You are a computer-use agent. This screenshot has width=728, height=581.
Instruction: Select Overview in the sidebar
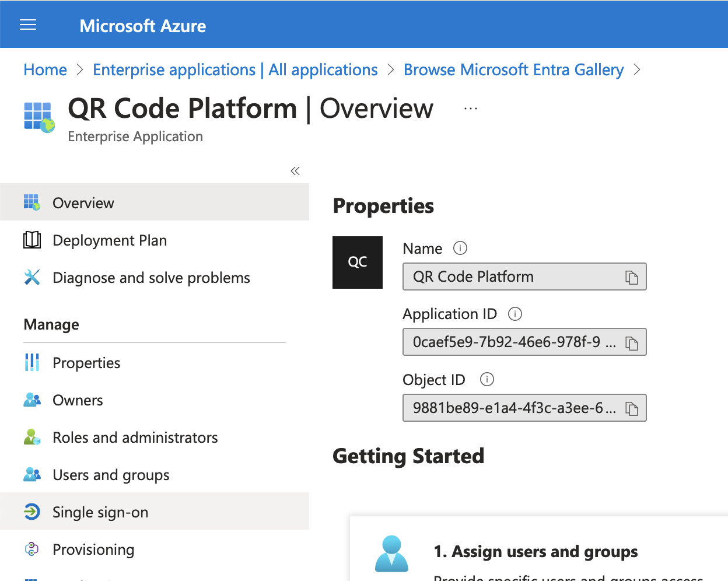155,202
